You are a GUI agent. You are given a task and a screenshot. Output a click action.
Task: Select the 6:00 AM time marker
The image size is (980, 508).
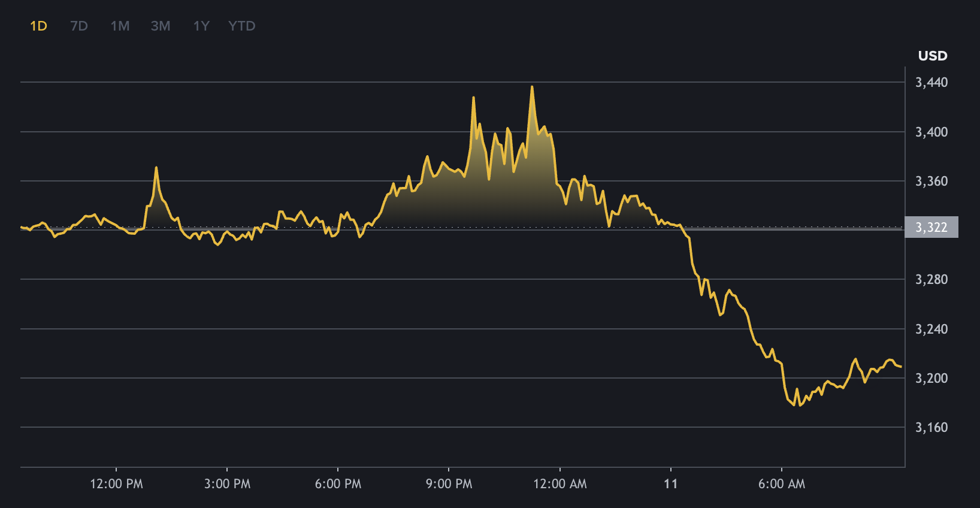coord(782,483)
